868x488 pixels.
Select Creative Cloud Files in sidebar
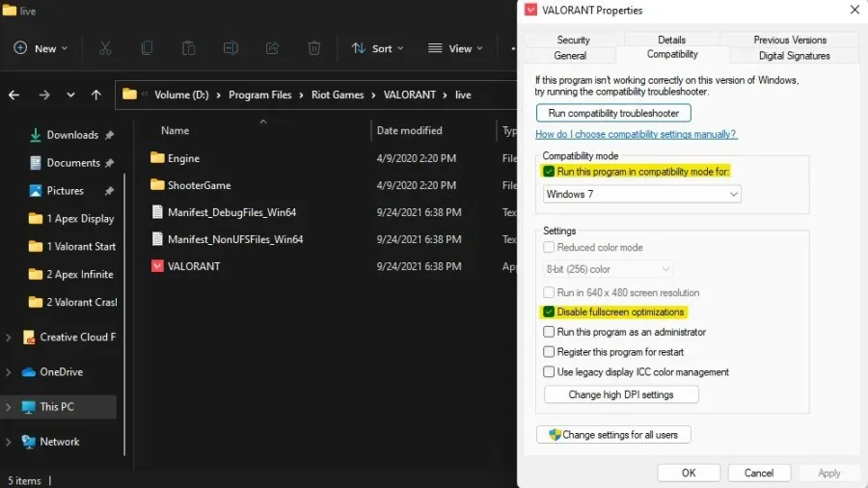pyautogui.click(x=69, y=337)
